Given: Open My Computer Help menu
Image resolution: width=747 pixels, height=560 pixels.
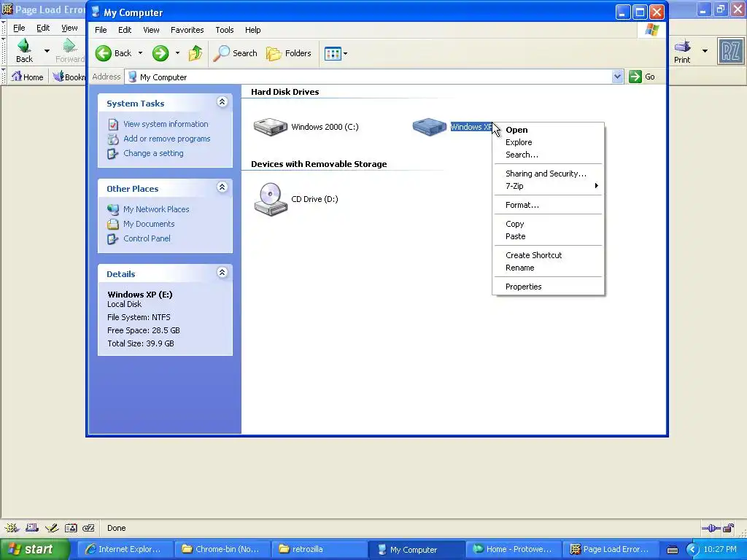Looking at the screenshot, I should pyautogui.click(x=253, y=30).
